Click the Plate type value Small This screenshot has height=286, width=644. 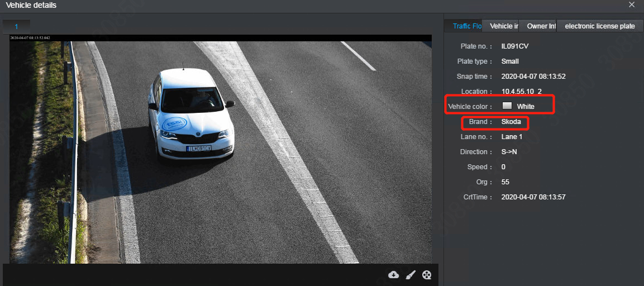pos(510,61)
